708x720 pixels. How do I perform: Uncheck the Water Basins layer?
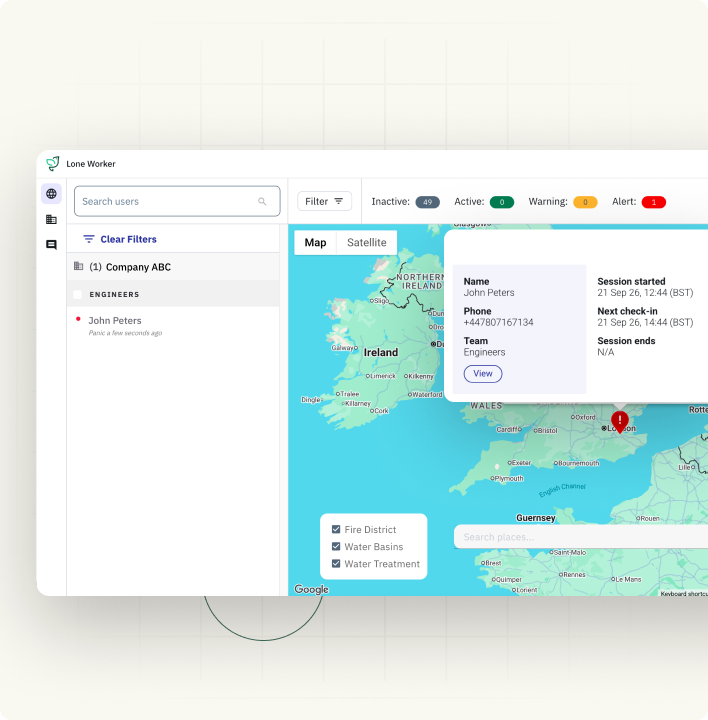[336, 546]
